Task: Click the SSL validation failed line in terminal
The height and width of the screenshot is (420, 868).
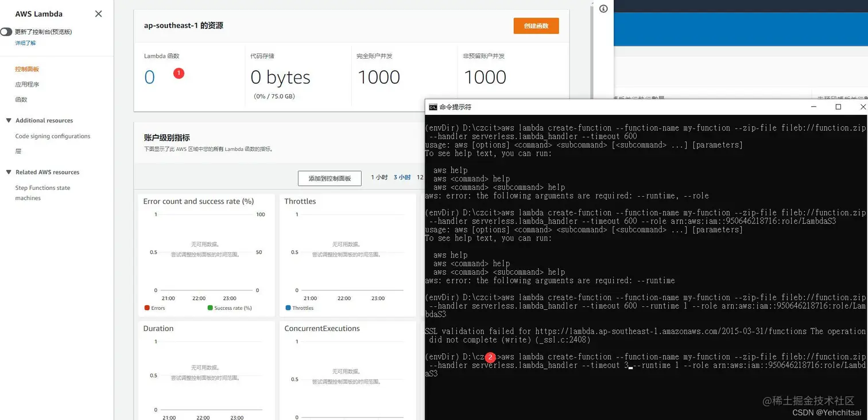Action: 645,331
